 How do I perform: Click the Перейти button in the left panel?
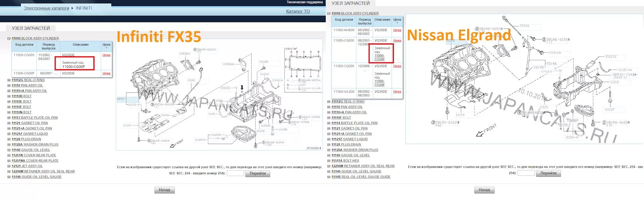point(258,173)
